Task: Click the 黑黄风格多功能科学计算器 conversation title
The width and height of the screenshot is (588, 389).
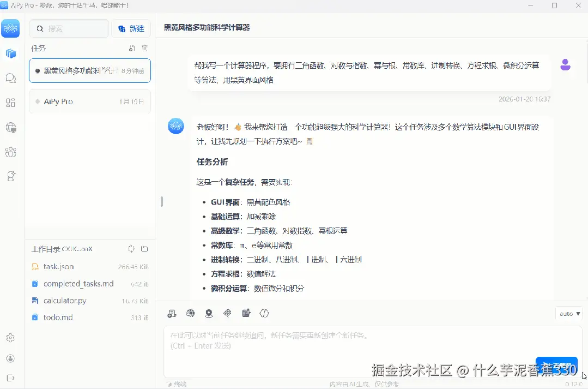Action: [207, 27]
